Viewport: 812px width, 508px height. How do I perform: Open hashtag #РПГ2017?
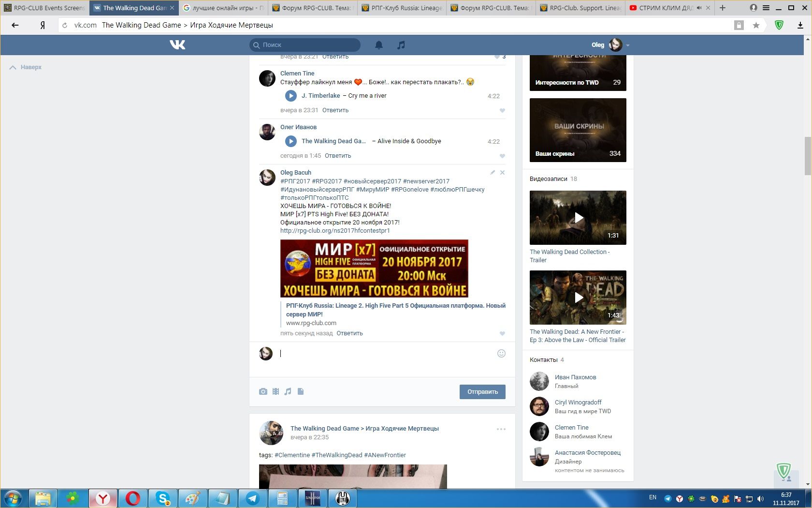tap(295, 181)
